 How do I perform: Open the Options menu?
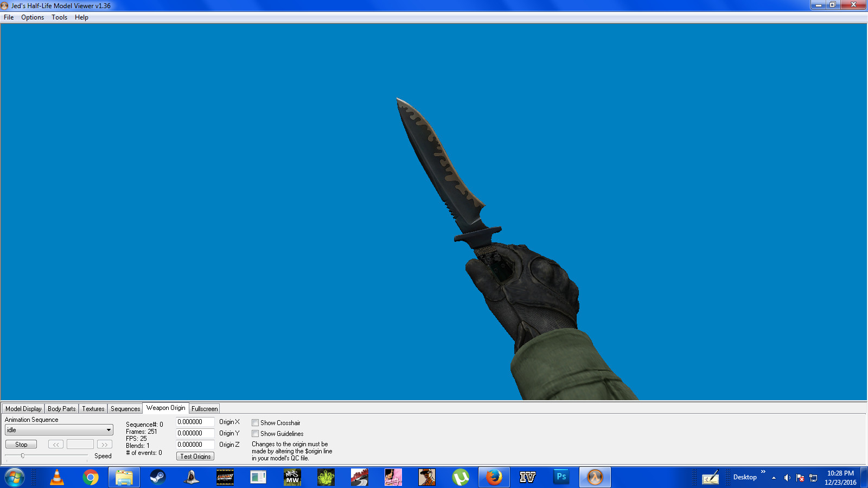point(32,17)
